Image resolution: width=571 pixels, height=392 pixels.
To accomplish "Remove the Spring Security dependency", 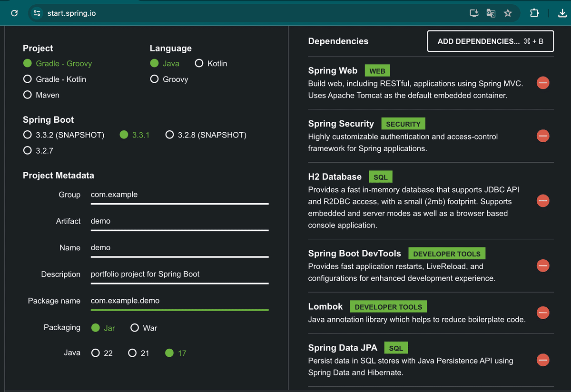I will (x=543, y=136).
